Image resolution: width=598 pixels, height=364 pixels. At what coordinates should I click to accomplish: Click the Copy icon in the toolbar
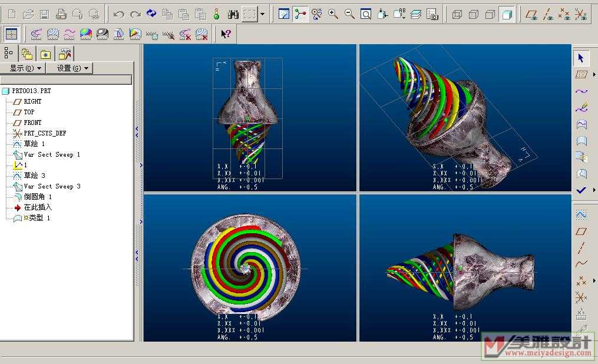[167, 15]
